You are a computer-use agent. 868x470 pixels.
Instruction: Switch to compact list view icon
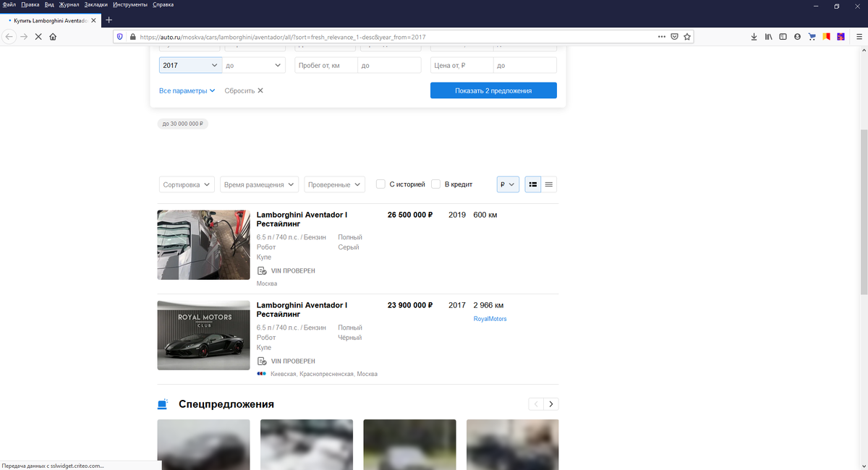(x=549, y=184)
